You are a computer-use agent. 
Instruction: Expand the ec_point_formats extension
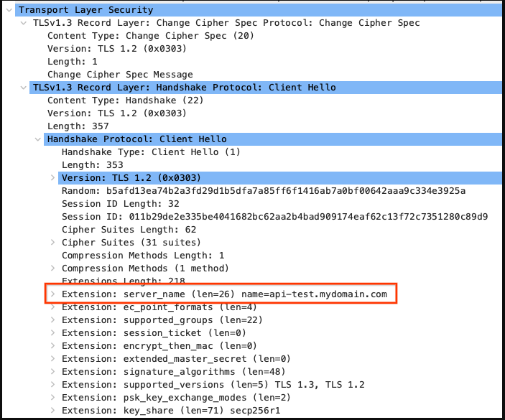(52, 307)
